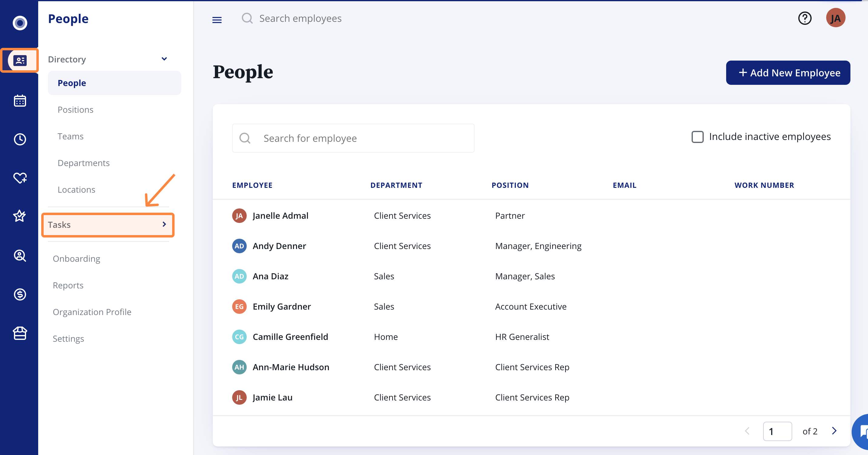Open the People directory sidebar icon

coord(20,61)
